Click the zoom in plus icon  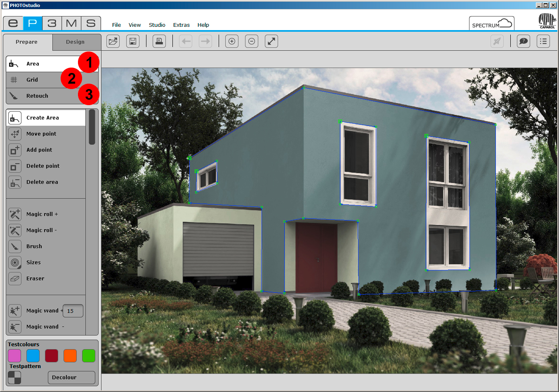232,41
